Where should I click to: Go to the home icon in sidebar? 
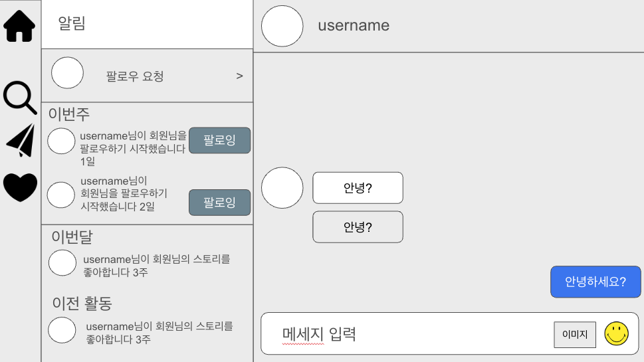click(19, 27)
